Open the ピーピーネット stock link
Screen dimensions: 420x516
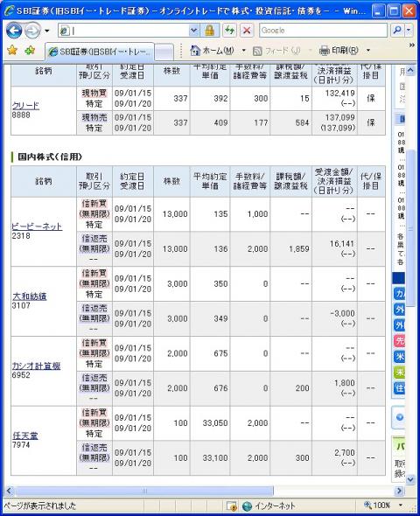pos(37,227)
